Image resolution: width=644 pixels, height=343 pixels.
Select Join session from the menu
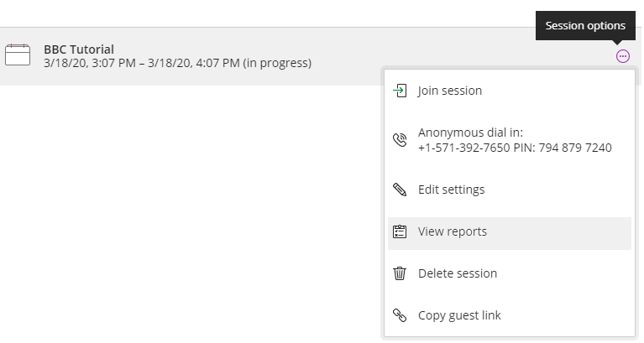tap(510, 91)
